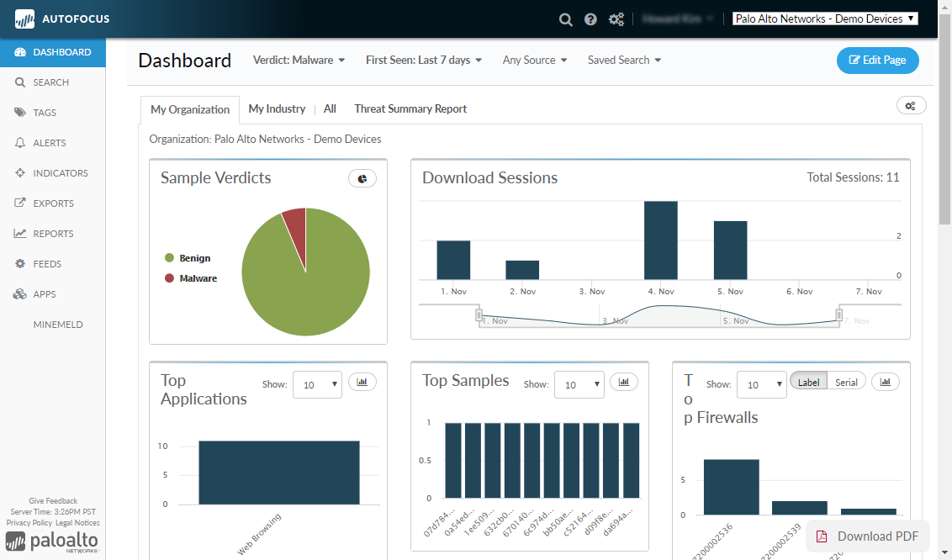Open the Threat Summary Report tab
Image resolution: width=952 pixels, height=560 pixels.
tap(410, 109)
